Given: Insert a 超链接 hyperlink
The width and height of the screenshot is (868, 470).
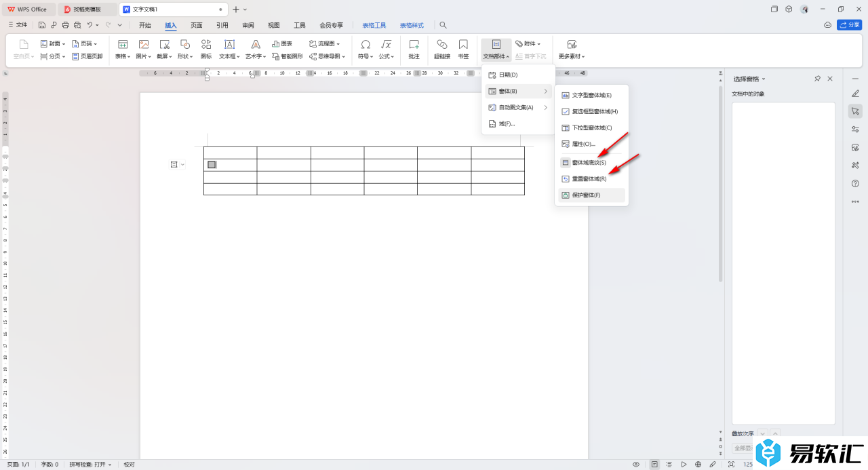Looking at the screenshot, I should click(x=442, y=50).
